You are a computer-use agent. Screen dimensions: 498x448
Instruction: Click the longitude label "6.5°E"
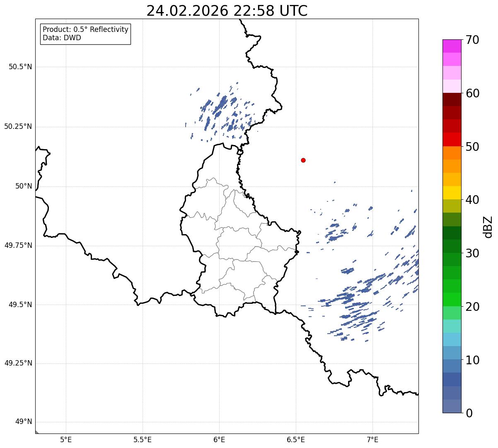[x=296, y=440]
